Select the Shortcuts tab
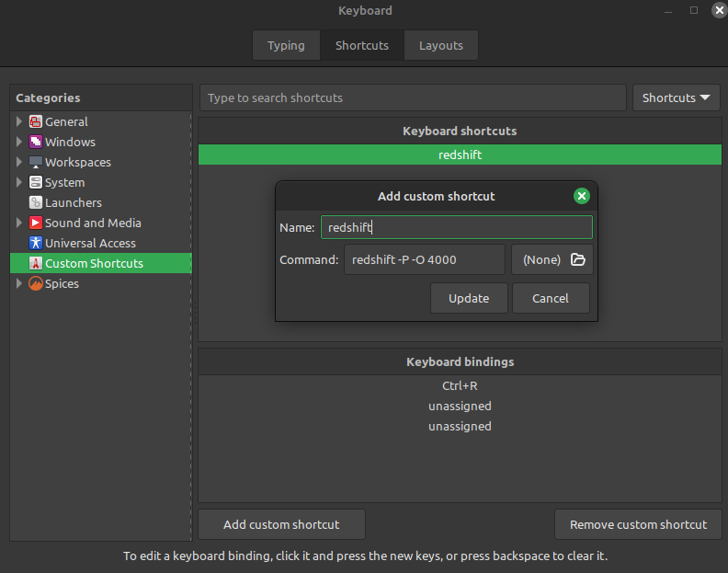The height and width of the screenshot is (573, 728). pyautogui.click(x=362, y=46)
